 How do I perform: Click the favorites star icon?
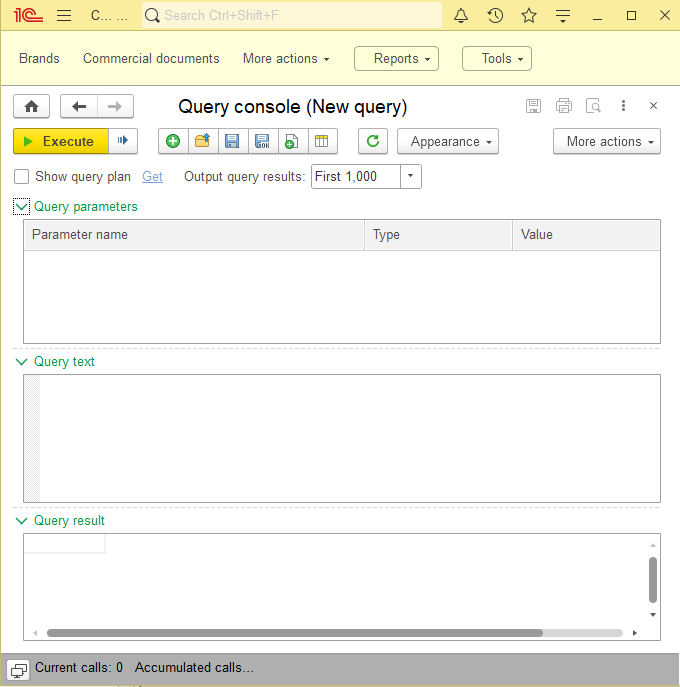coord(529,16)
